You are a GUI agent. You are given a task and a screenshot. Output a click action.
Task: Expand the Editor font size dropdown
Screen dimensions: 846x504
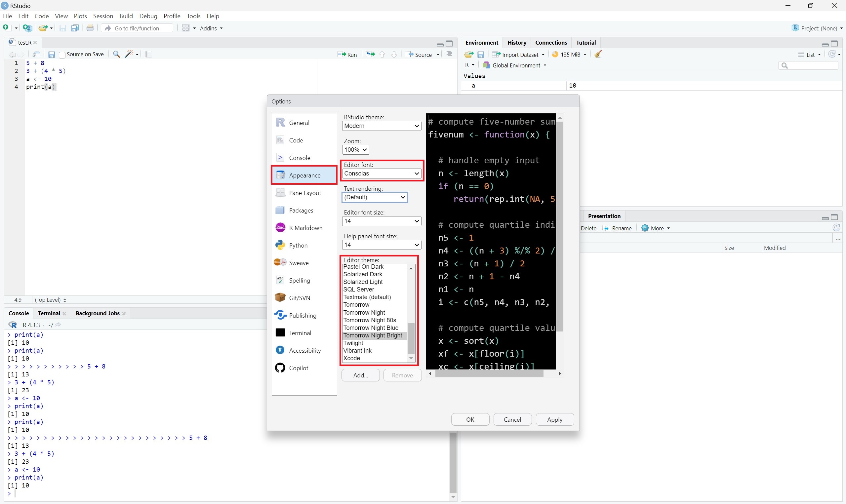(382, 221)
